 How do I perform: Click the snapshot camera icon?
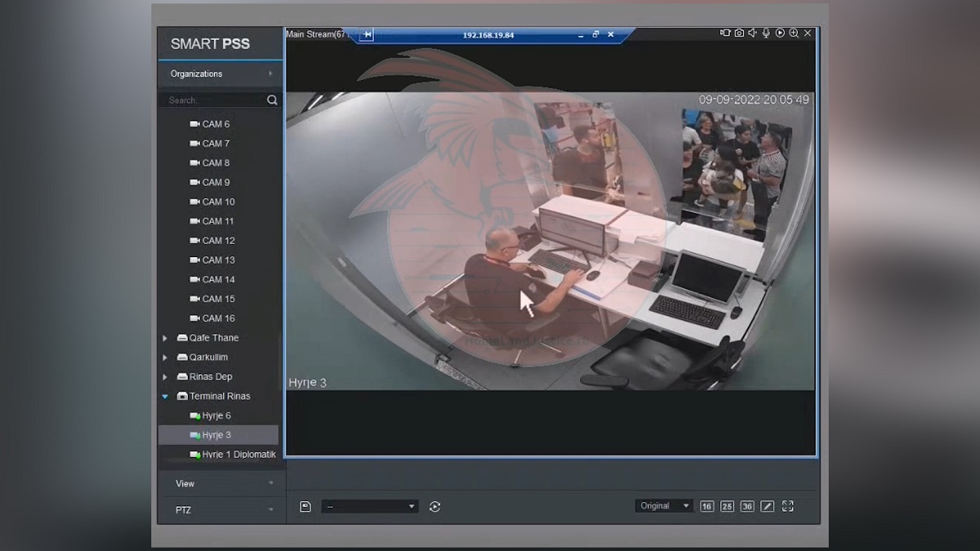click(x=739, y=33)
